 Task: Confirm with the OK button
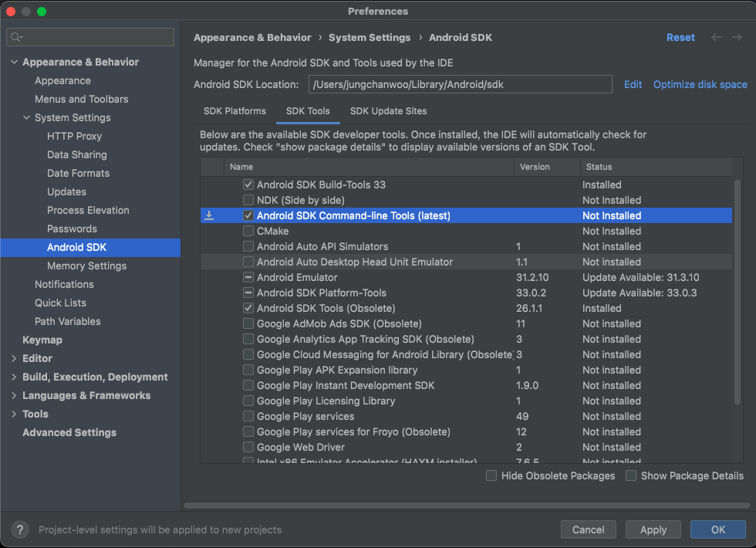click(x=718, y=529)
